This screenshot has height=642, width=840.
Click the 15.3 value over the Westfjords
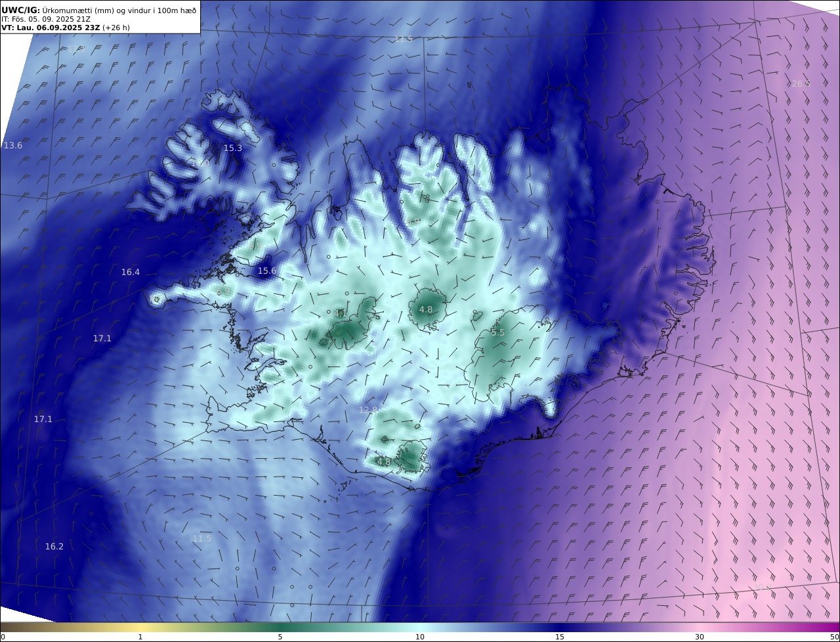[233, 148]
